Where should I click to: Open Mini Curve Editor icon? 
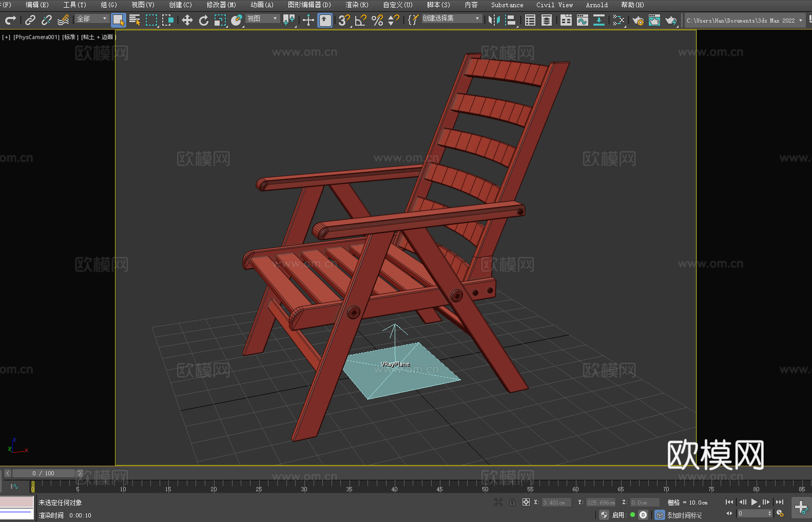click(14, 486)
